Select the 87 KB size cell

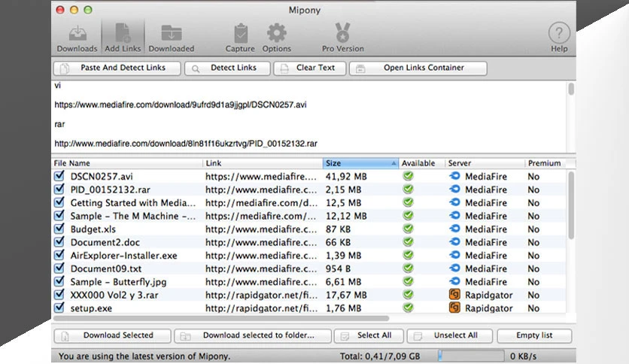click(338, 229)
